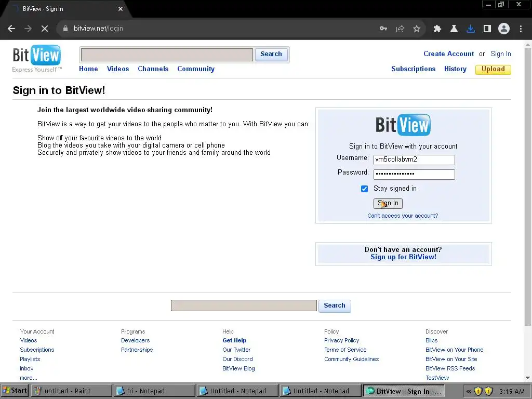Open the extensions puzzle icon

[x=437, y=29]
